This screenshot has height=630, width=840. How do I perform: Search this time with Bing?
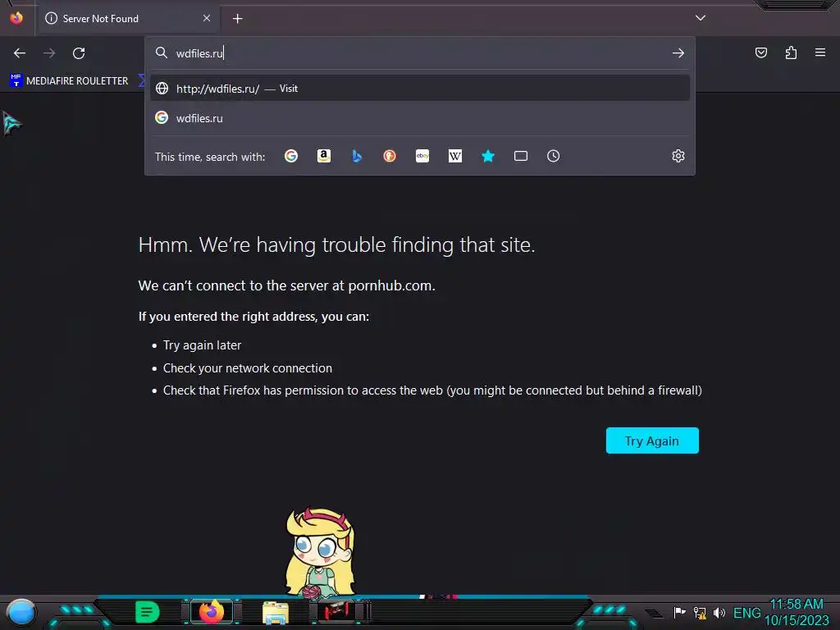pos(357,156)
